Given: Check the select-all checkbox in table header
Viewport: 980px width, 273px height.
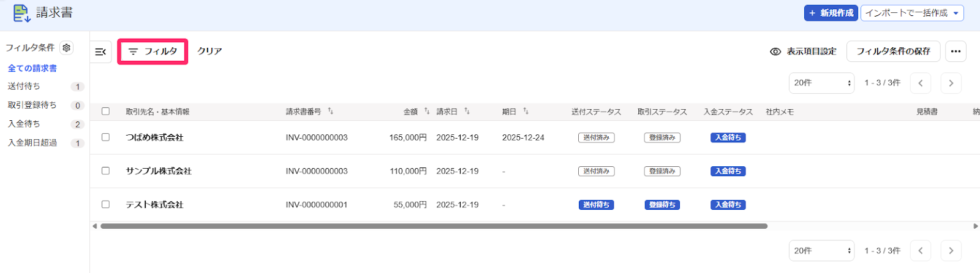Looking at the screenshot, I should pos(105,111).
